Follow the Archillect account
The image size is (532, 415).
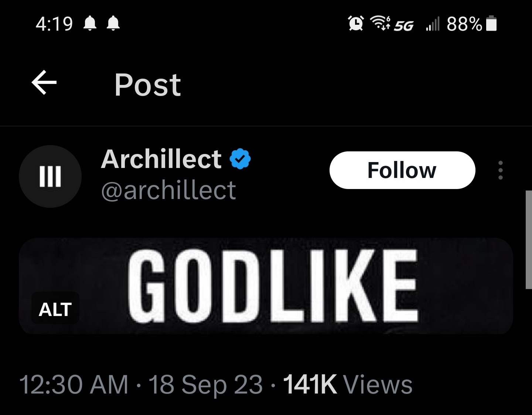pyautogui.click(x=402, y=170)
